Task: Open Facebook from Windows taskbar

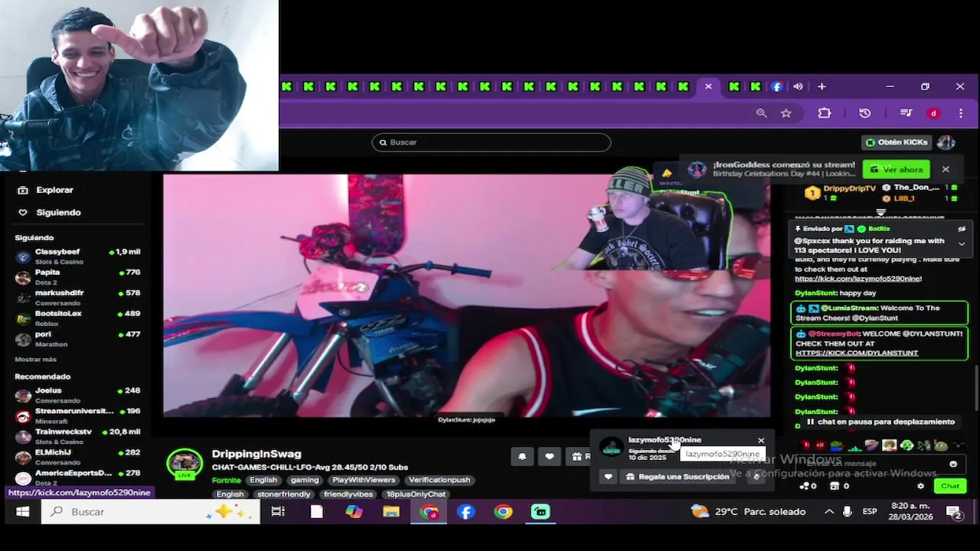Action: click(x=466, y=511)
